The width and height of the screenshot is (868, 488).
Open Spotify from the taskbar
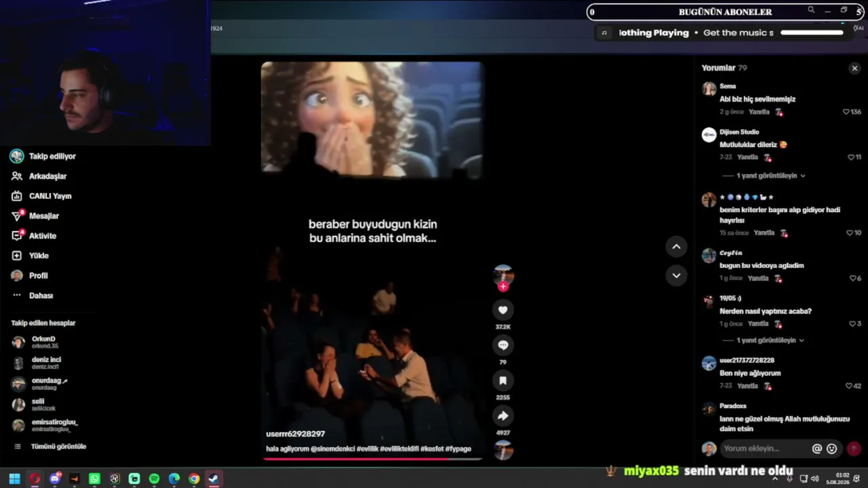(154, 479)
